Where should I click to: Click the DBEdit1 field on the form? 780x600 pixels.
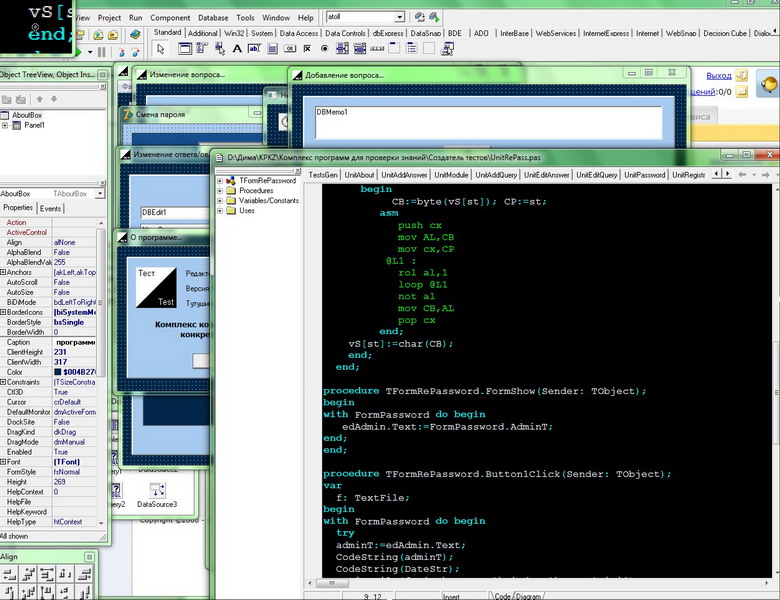(175, 212)
